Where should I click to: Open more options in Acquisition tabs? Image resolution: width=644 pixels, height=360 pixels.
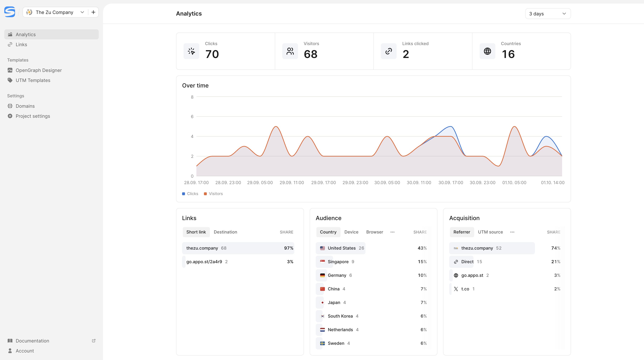click(512, 232)
